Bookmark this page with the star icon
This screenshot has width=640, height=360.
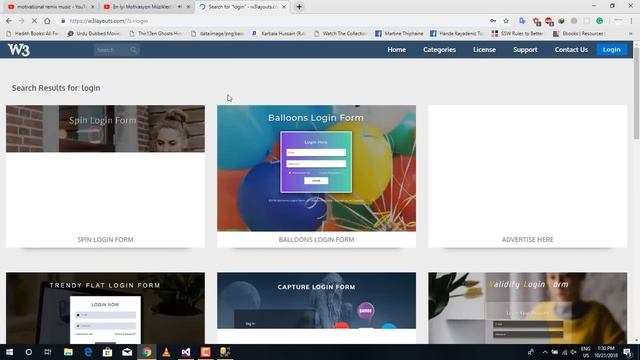506,21
